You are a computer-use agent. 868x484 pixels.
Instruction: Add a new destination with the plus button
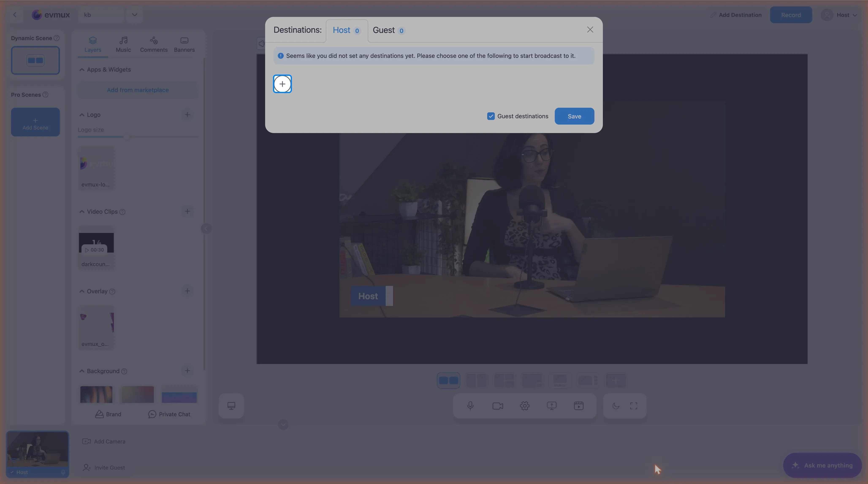pyautogui.click(x=282, y=84)
